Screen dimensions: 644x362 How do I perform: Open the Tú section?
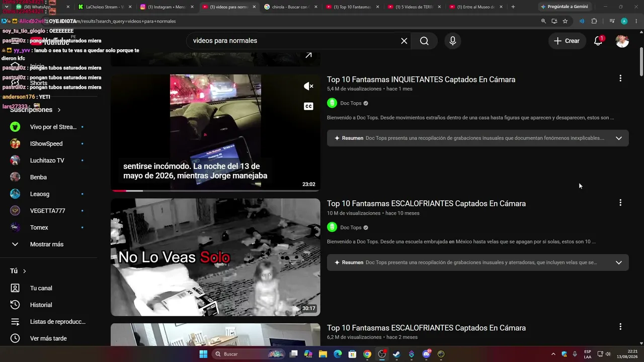pos(18,271)
